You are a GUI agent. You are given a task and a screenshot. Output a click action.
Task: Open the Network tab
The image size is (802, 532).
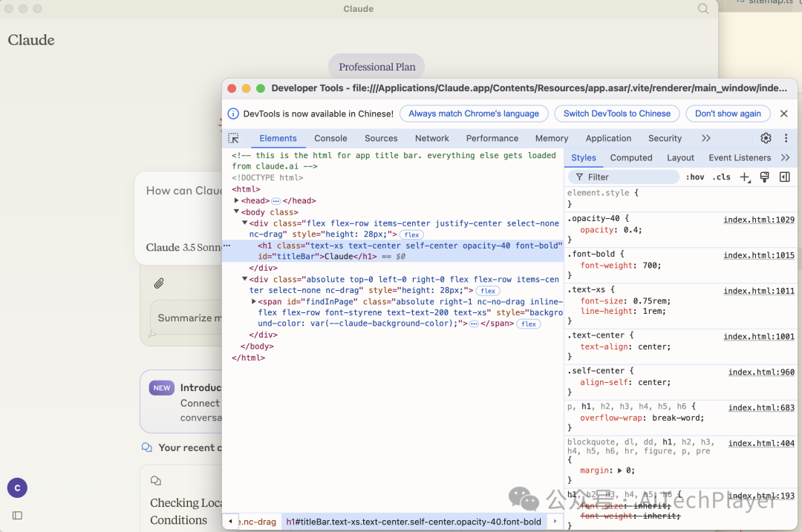coord(431,138)
